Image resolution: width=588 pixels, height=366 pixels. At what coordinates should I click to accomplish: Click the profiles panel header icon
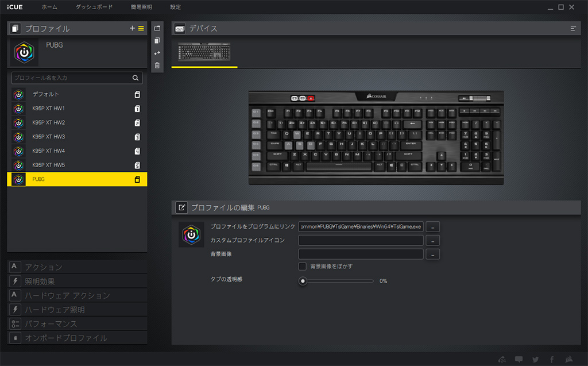16,29
